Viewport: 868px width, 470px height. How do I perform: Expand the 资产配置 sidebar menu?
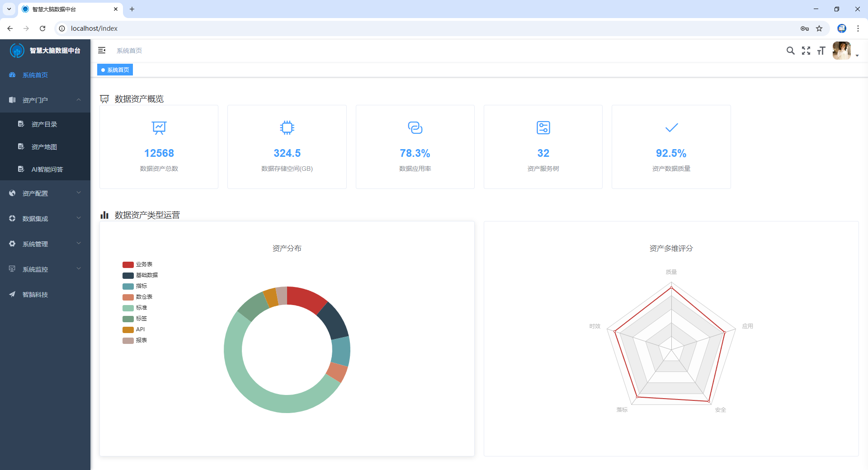click(x=45, y=193)
